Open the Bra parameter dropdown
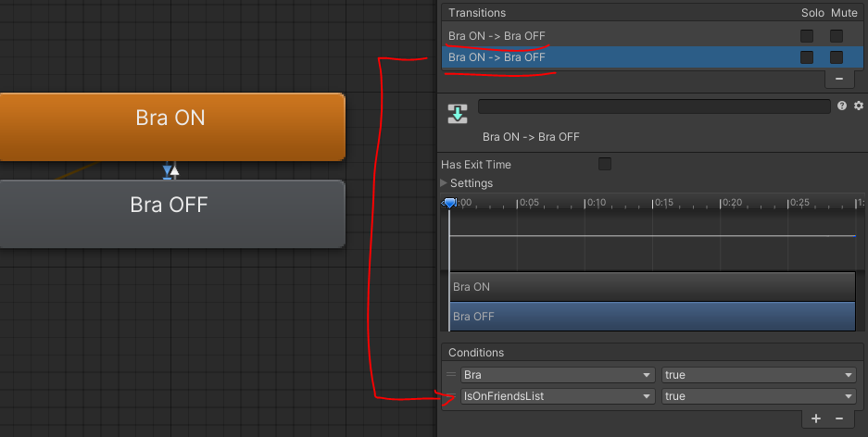 pos(558,375)
